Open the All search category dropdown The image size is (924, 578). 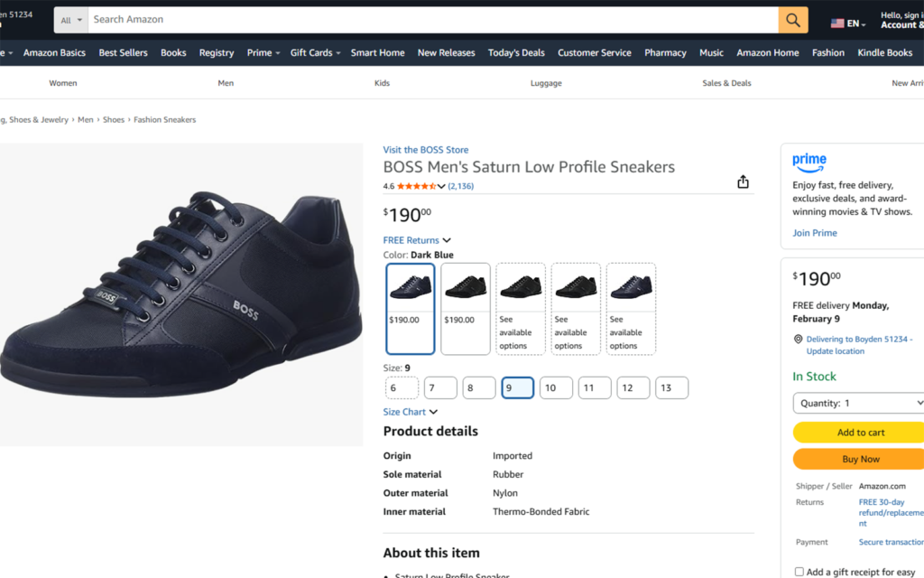point(71,20)
